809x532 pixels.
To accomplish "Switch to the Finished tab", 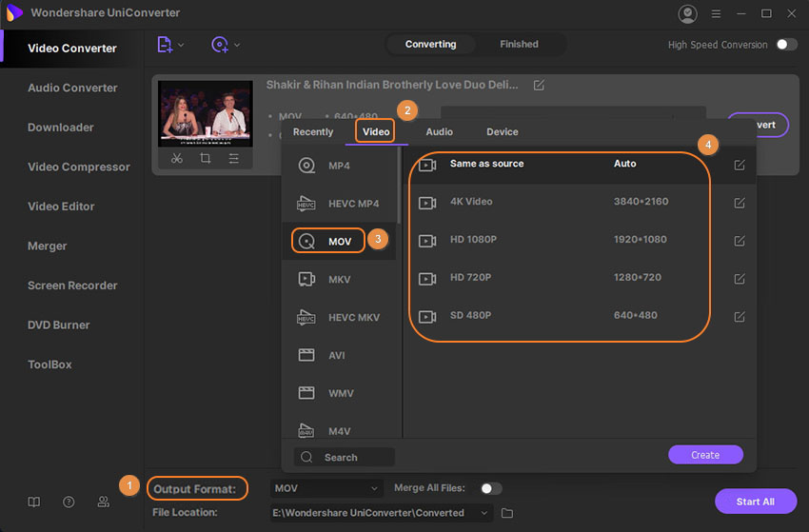I will [519, 44].
